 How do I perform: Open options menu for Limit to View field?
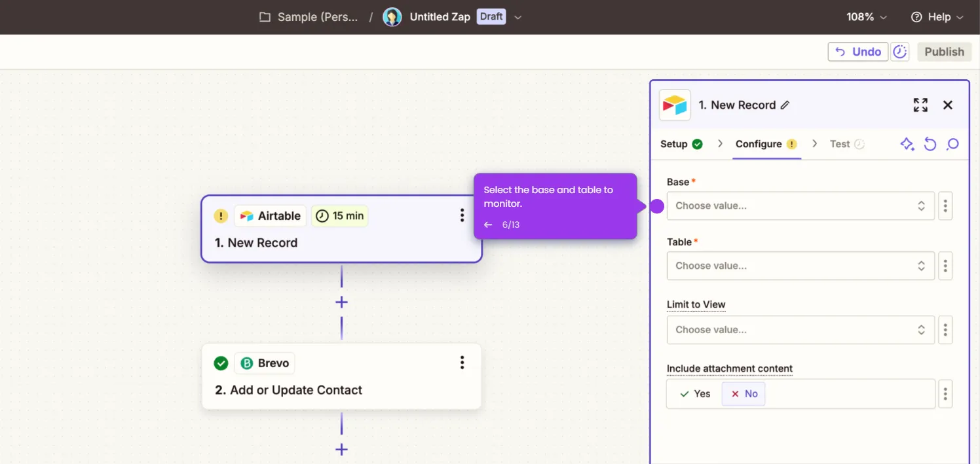pyautogui.click(x=945, y=330)
